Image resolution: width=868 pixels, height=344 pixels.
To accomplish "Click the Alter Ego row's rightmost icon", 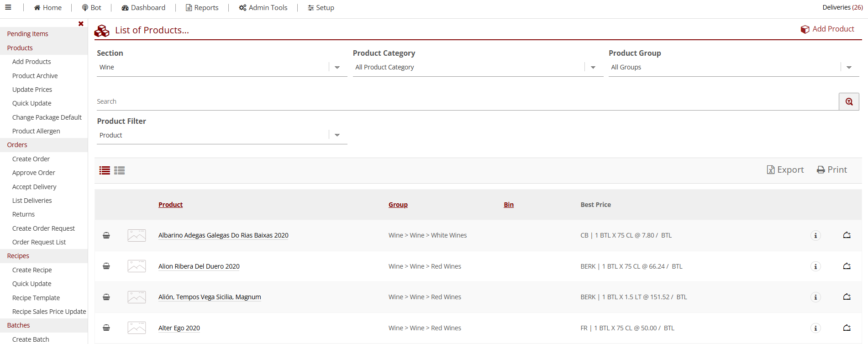I will point(847,328).
